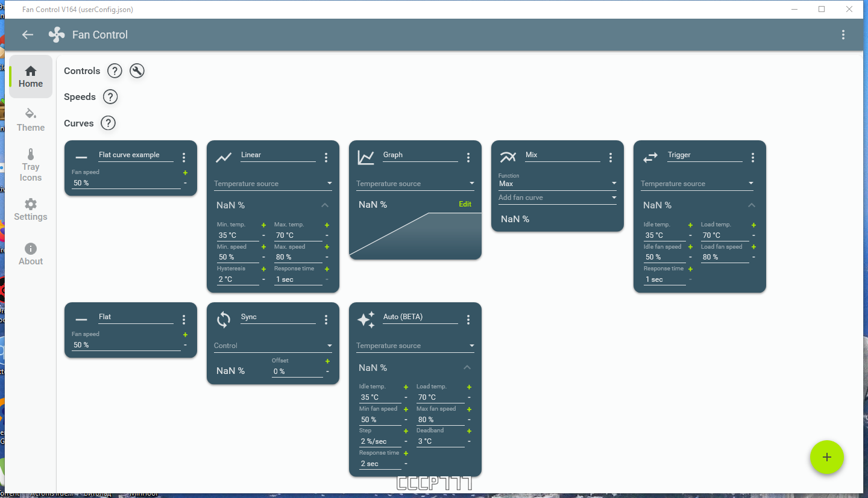Click the Graph curve preview plot

click(x=415, y=235)
